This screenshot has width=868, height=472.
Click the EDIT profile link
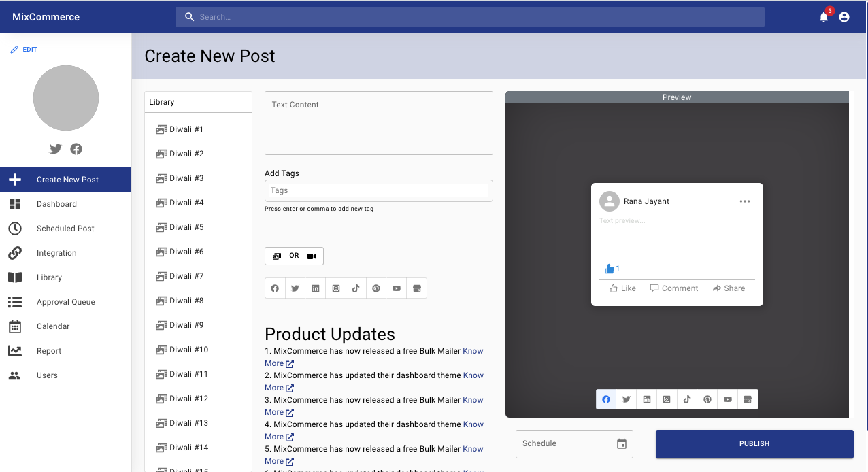(24, 50)
